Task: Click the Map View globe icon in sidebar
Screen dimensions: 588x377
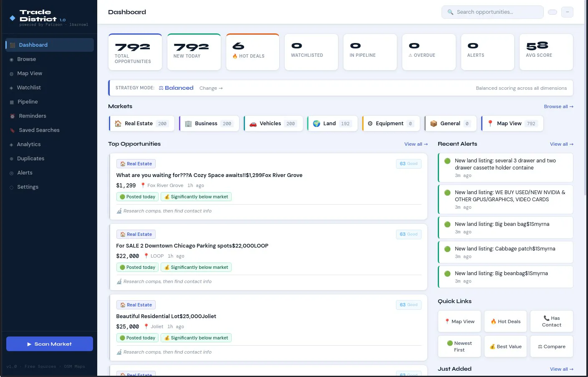Action: (12, 74)
